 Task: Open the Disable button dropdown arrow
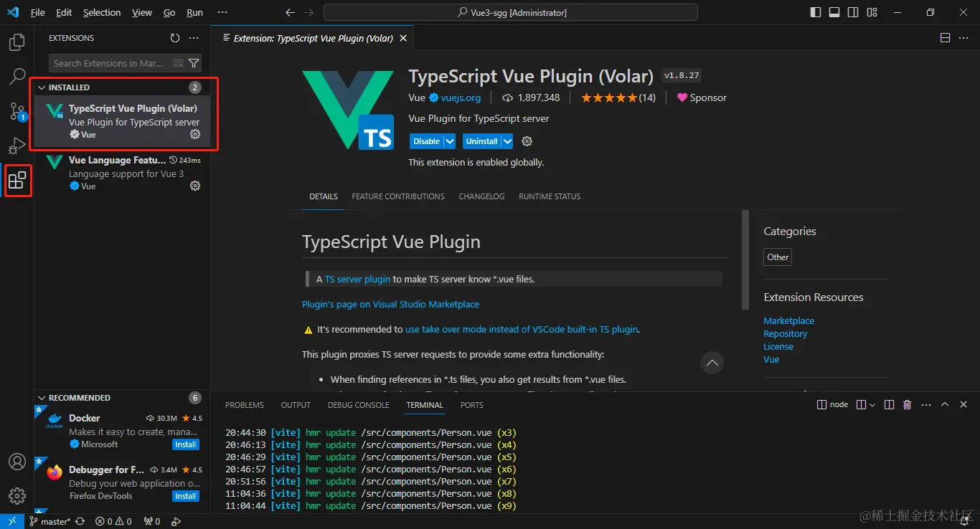coord(449,141)
